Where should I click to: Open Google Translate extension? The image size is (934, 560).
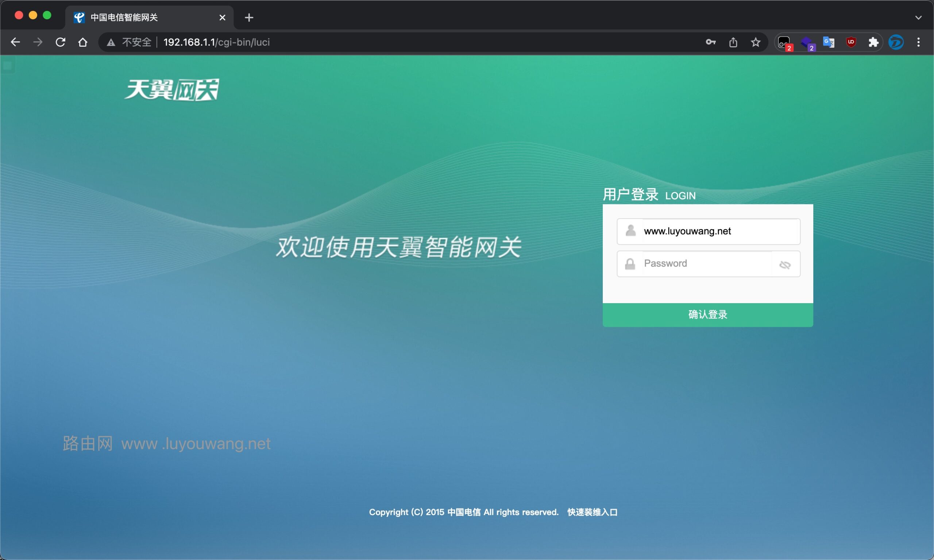828,42
